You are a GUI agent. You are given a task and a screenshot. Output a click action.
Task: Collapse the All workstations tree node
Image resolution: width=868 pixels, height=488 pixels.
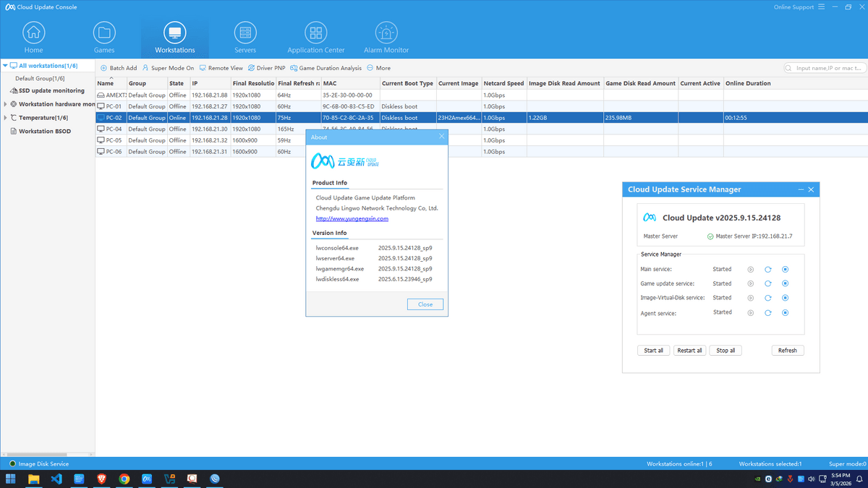(5, 66)
